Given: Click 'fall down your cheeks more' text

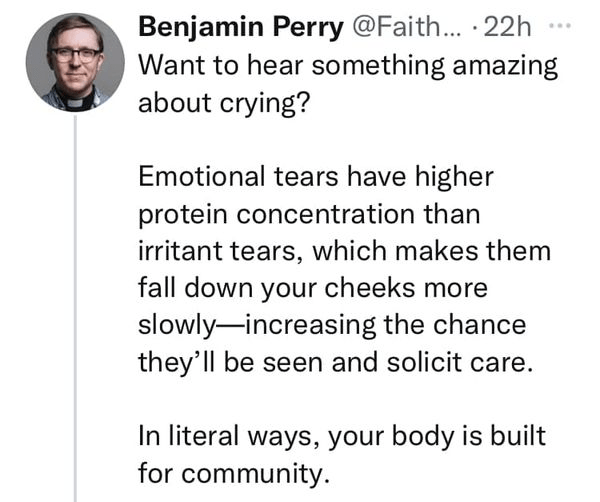Looking at the screenshot, I should [x=311, y=289].
